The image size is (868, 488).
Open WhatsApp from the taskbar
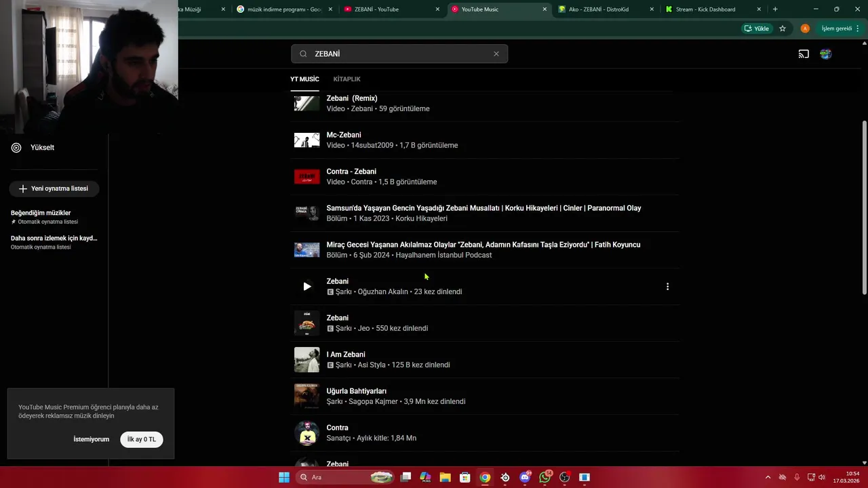[545, 477]
